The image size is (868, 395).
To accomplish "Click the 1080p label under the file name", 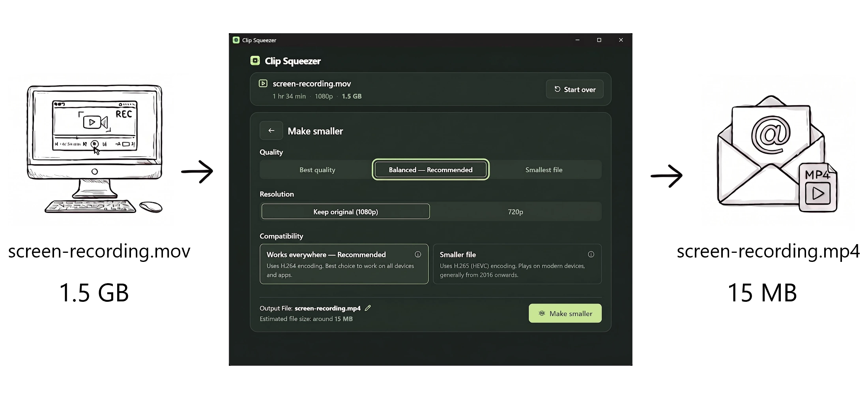I will [x=324, y=96].
